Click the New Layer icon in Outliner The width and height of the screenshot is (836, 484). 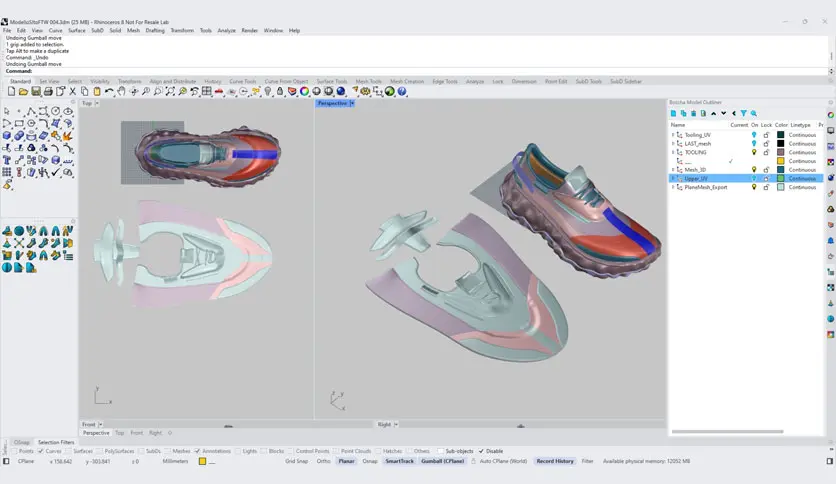point(673,114)
